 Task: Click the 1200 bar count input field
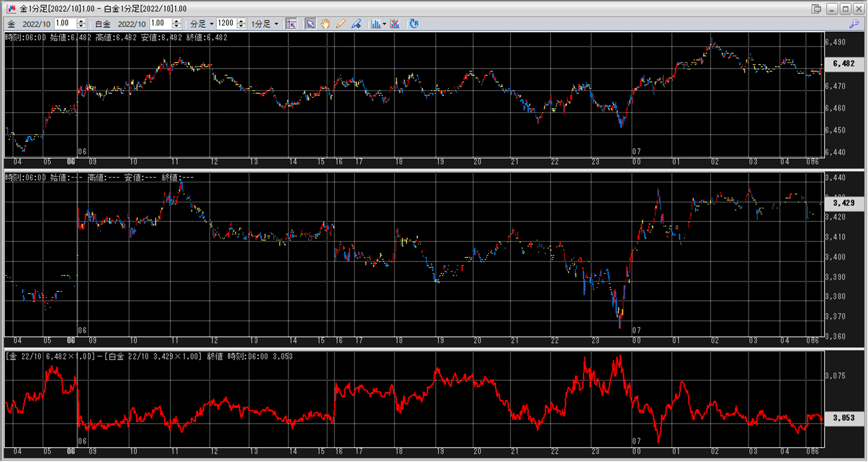pyautogui.click(x=226, y=23)
